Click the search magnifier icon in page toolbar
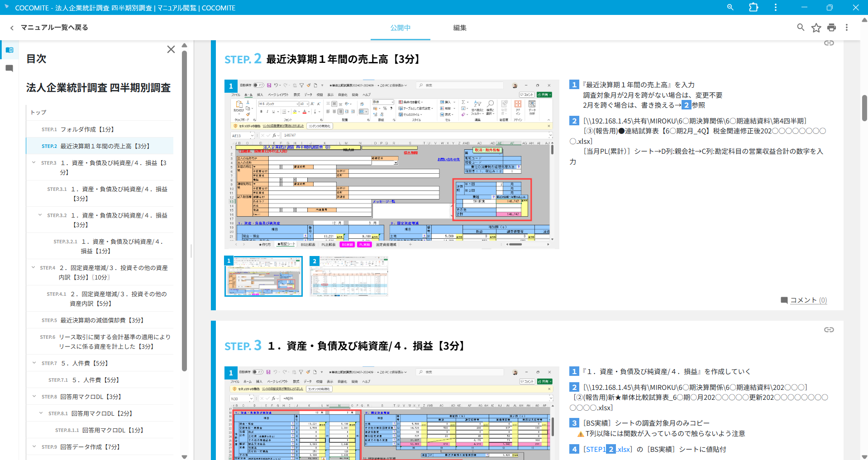868x460 pixels. [800, 28]
